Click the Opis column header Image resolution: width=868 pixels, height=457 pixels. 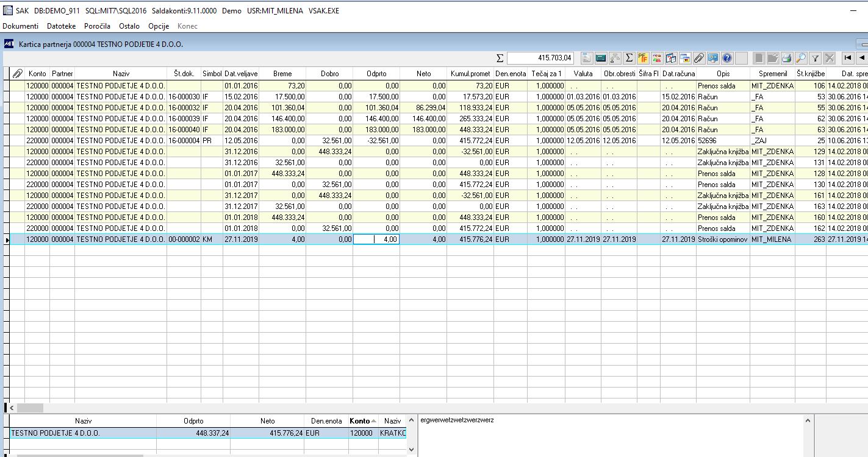pos(723,73)
